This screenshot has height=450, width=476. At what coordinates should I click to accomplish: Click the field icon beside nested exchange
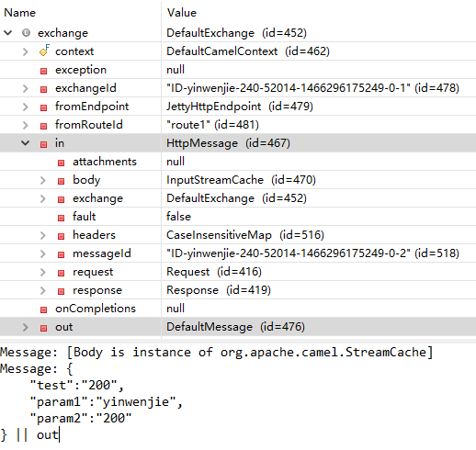62,199
